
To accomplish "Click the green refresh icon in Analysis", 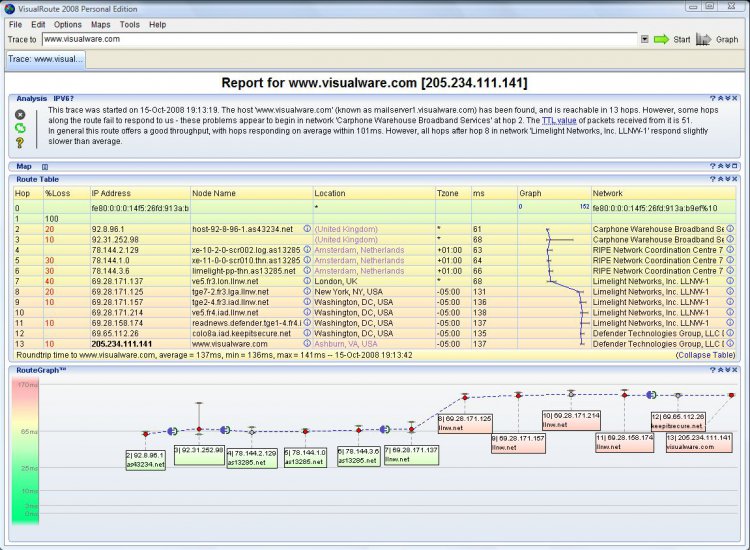I will pos(20,128).
